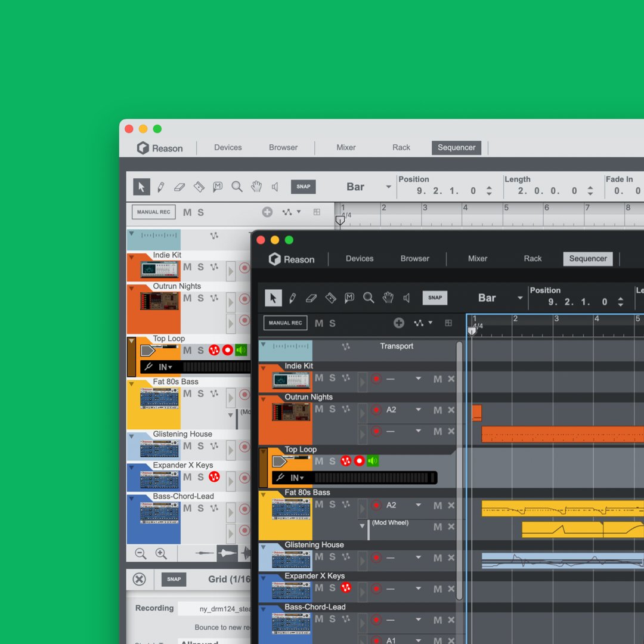Viewport: 644px width, 644px height.
Task: Select the Pencil tool in the dark window
Action: (292, 298)
